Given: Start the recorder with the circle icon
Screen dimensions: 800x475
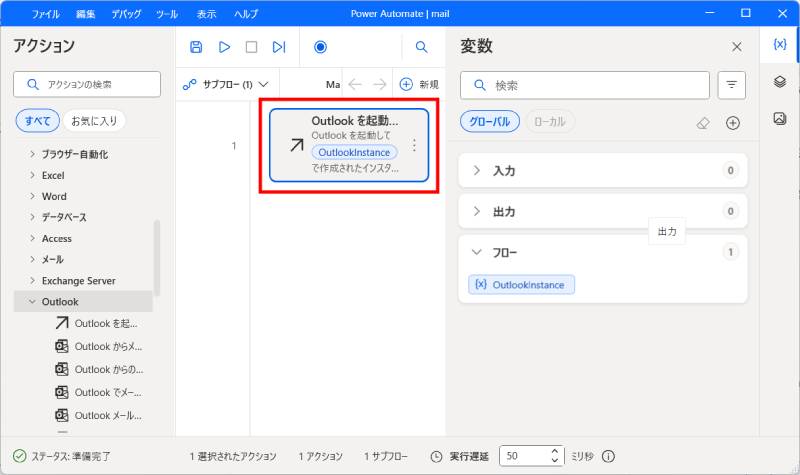Looking at the screenshot, I should [x=320, y=47].
